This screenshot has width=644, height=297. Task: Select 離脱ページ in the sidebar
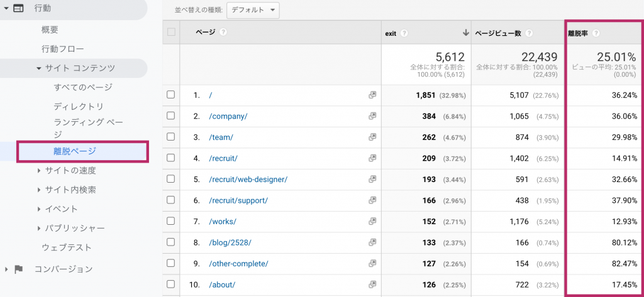75,151
